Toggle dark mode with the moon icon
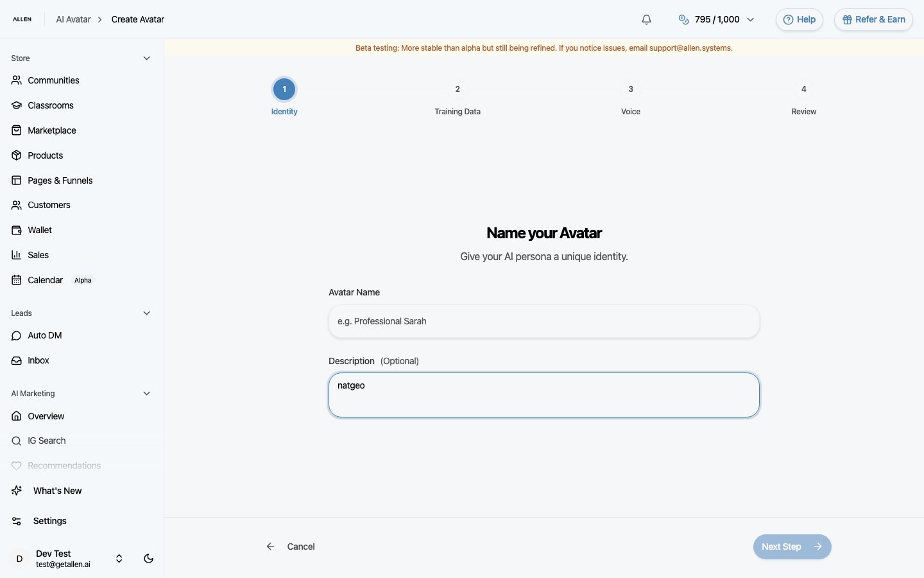 148,559
